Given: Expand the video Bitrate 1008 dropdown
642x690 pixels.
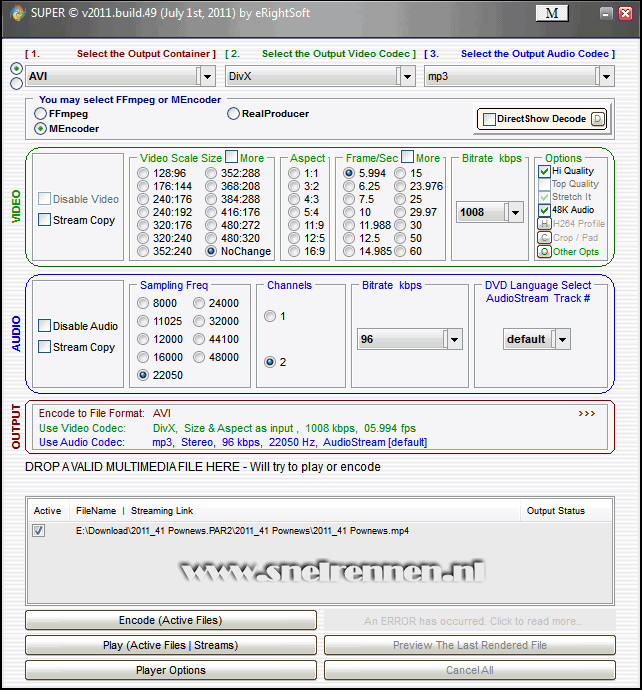Looking at the screenshot, I should 515,213.
